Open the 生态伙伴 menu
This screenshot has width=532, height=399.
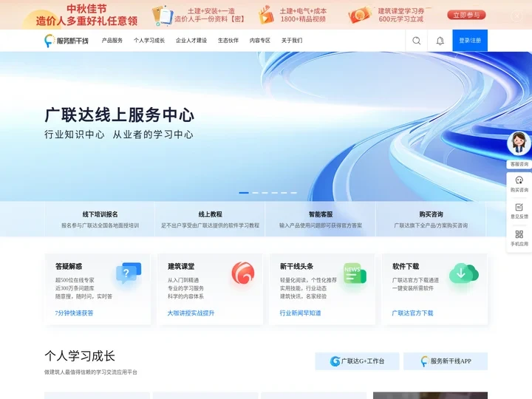pos(228,41)
